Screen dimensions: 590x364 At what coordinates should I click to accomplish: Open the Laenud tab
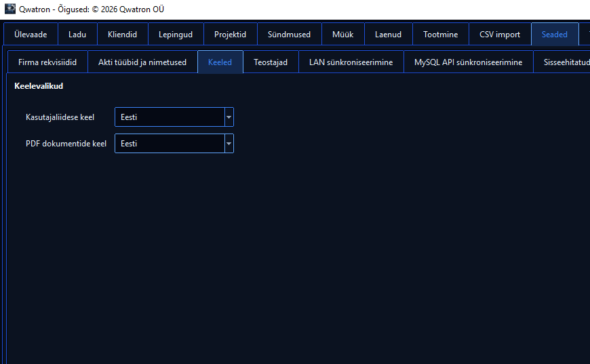tap(389, 34)
